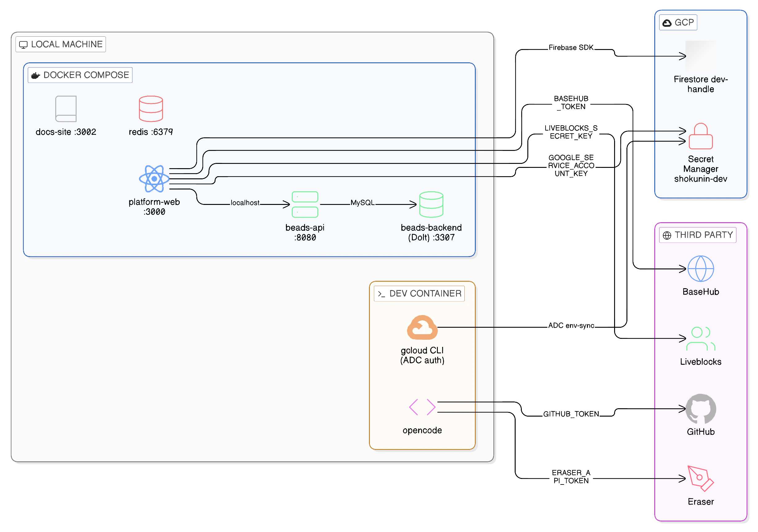Click the opencode angle-brackets icon
Viewport: 758px width, 532px height.
(x=422, y=407)
